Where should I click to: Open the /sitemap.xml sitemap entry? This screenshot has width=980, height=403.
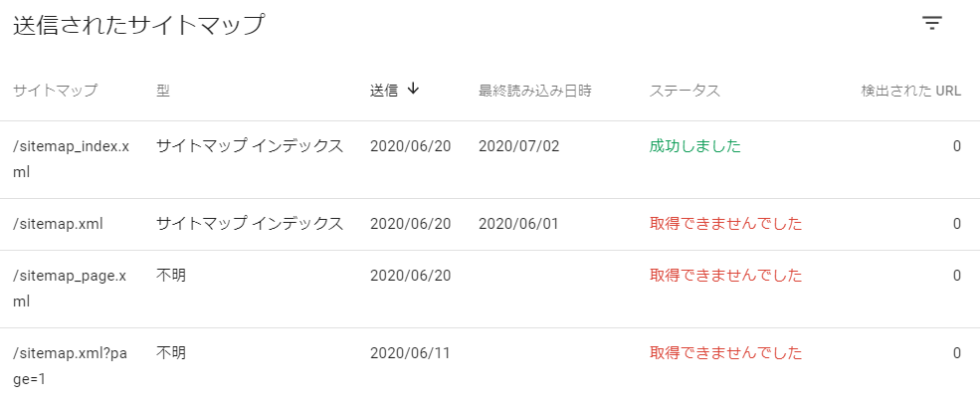pos(490,224)
